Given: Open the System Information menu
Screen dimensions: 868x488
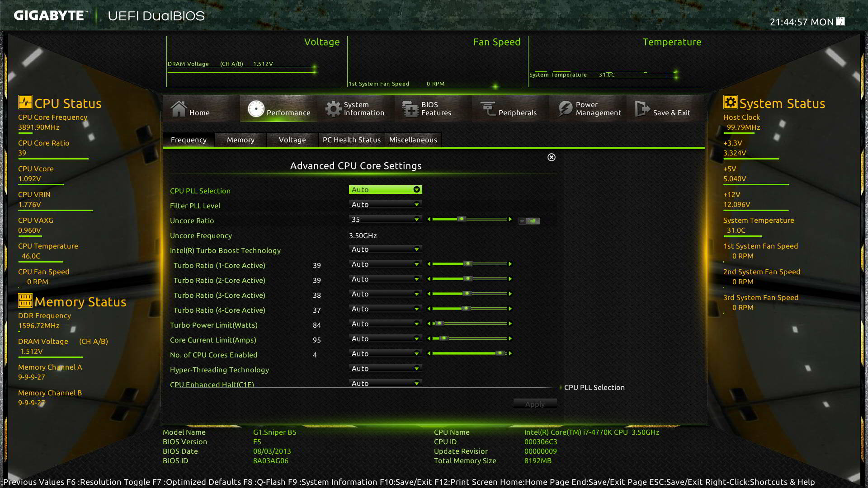Looking at the screenshot, I should click(x=355, y=108).
